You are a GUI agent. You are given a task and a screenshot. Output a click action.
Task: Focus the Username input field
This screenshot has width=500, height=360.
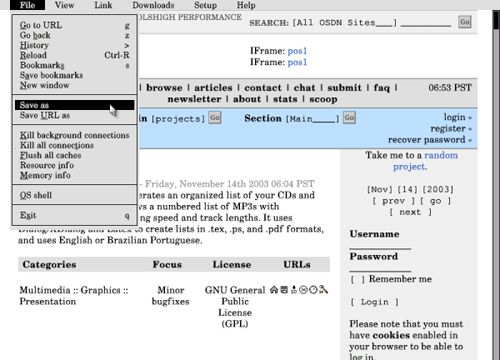click(x=380, y=245)
